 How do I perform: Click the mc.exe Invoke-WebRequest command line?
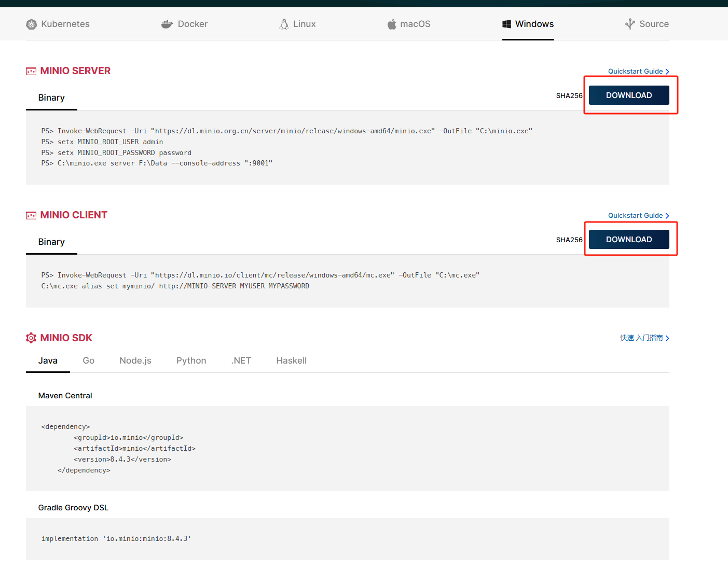[x=260, y=275]
